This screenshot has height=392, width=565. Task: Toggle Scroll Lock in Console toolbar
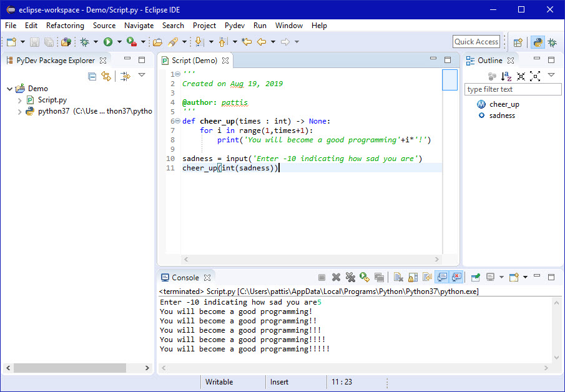(x=412, y=277)
